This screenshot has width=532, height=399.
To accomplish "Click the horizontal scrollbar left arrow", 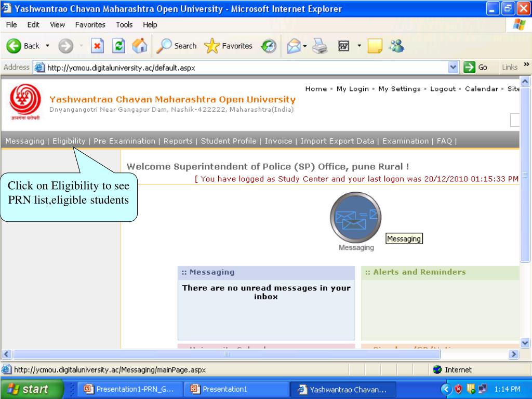I will pos(6,354).
